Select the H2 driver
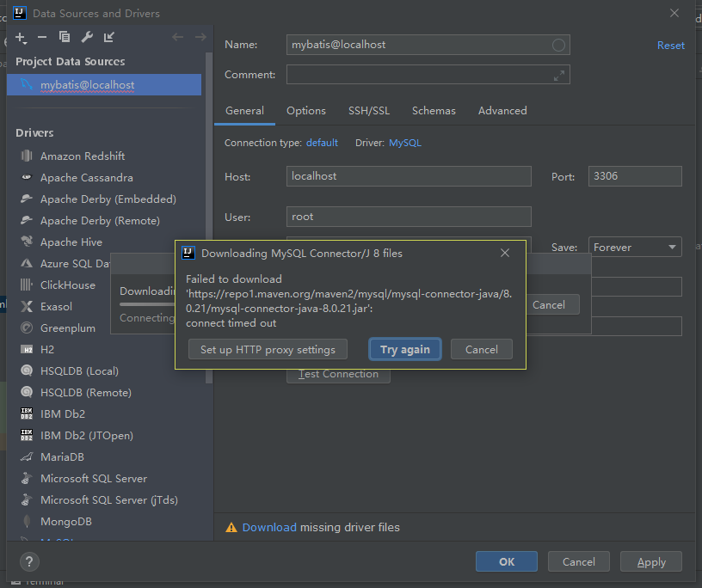Screen dimensions: 702x588 [47, 350]
